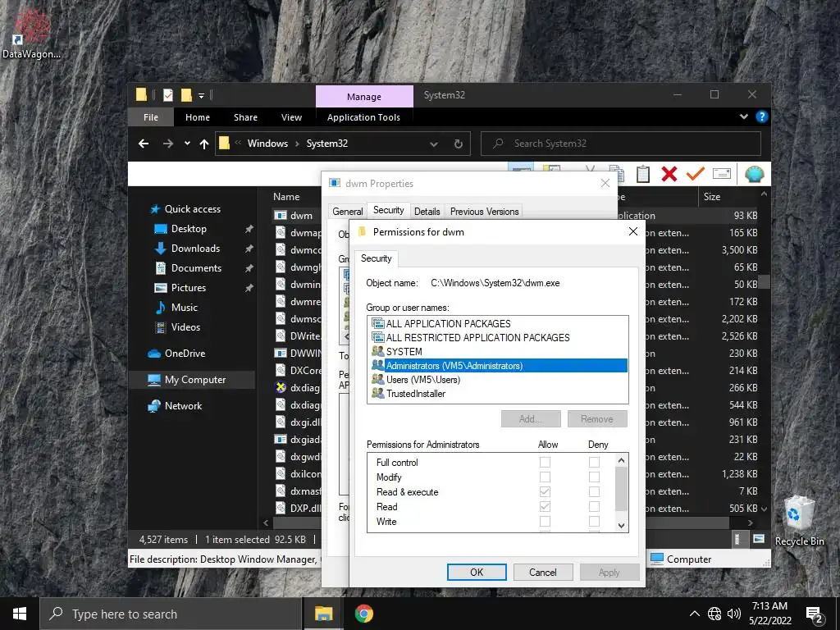Close the dwm Properties dialog
The height and width of the screenshot is (630, 840).
[x=605, y=183]
